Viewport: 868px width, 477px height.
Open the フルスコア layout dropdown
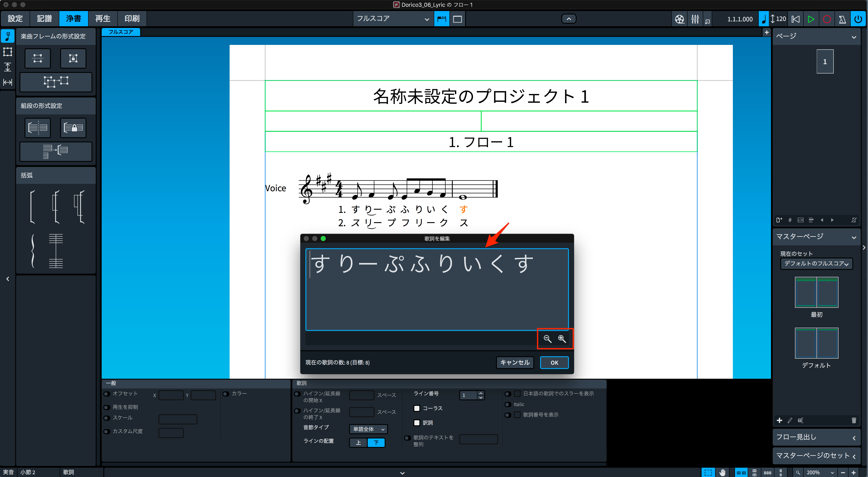tap(393, 19)
